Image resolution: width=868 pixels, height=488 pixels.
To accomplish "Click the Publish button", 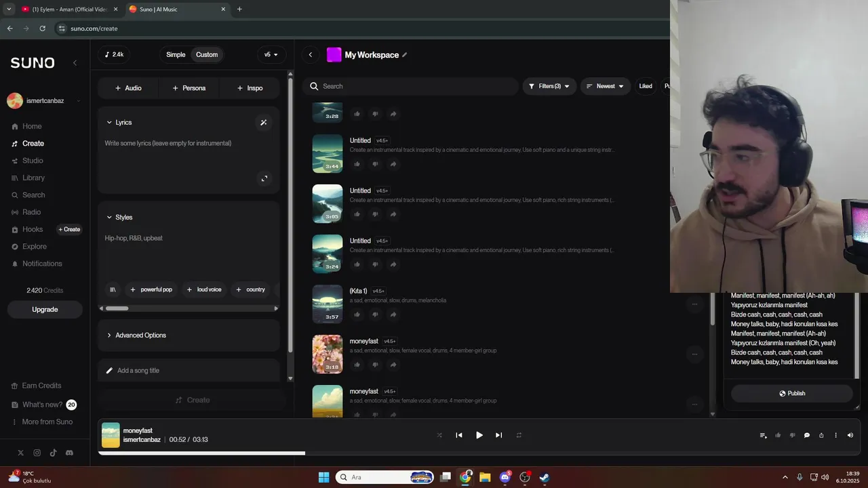I will (x=791, y=394).
